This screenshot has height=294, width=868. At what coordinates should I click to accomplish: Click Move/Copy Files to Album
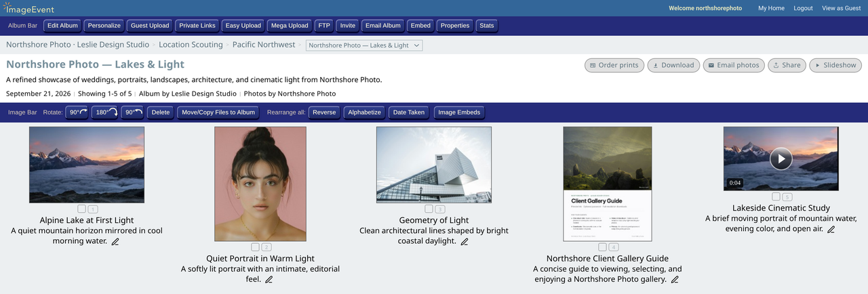point(218,112)
